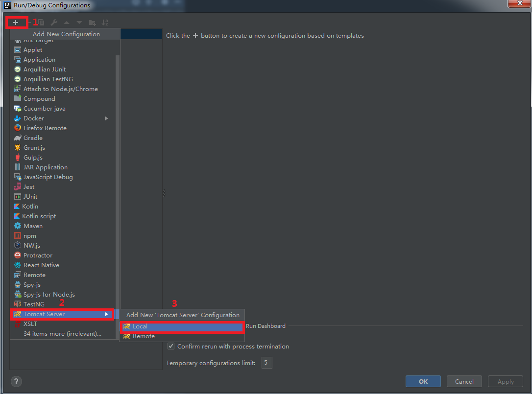Click the move down arrow icon
The width and height of the screenshot is (532, 394).
click(x=79, y=23)
